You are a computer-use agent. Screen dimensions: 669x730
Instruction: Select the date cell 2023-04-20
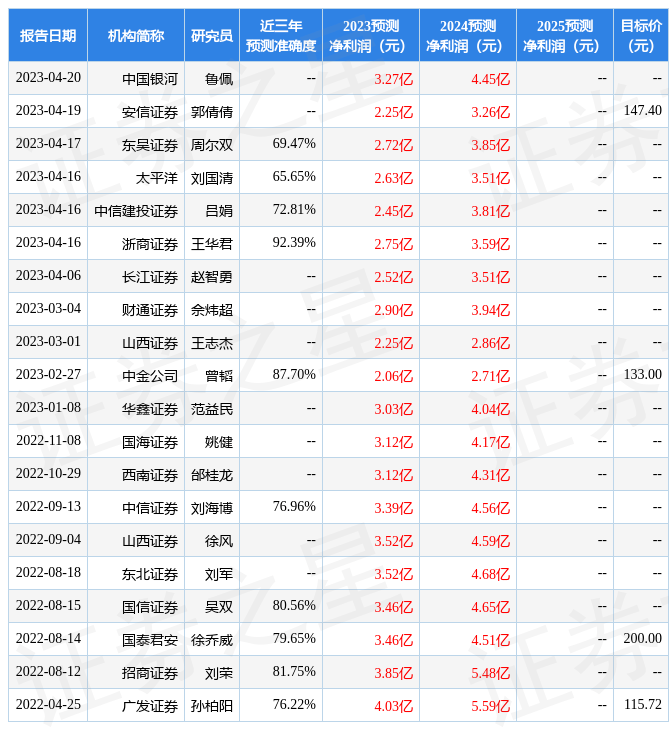click(x=48, y=78)
